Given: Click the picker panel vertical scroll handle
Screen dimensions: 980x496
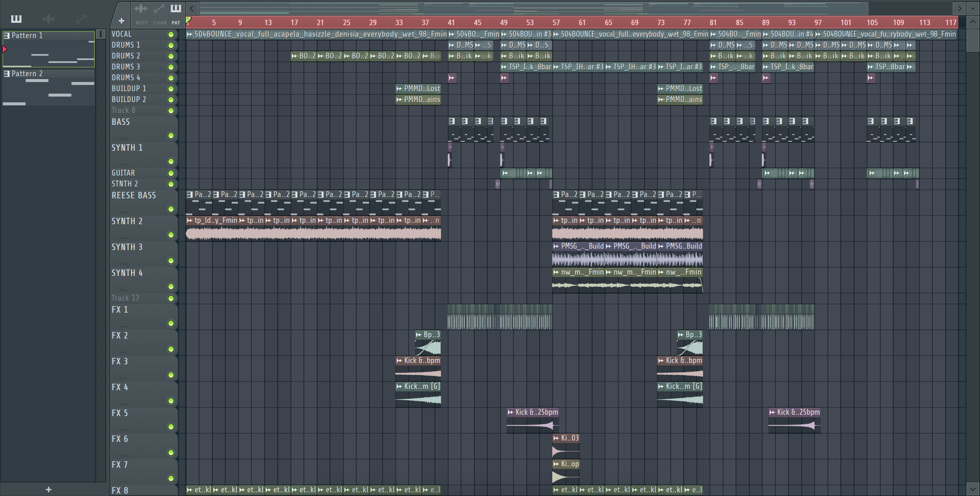Looking at the screenshot, I should click(x=100, y=34).
